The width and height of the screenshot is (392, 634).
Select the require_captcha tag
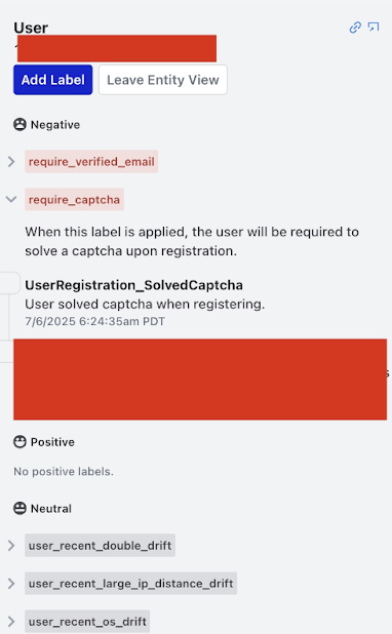click(74, 199)
